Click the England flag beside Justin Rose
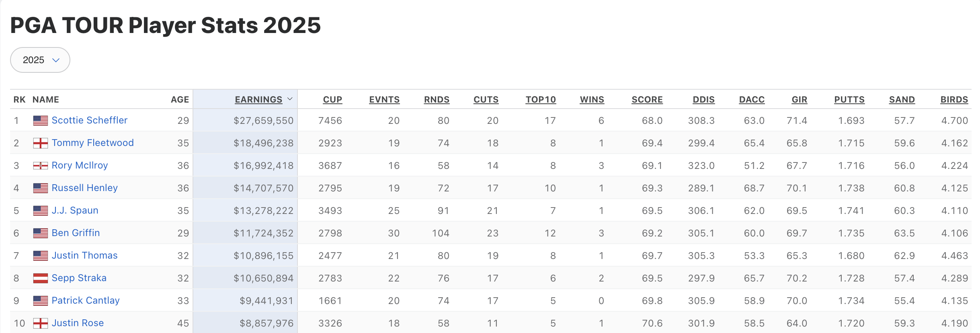The width and height of the screenshot is (980, 333). click(40, 323)
